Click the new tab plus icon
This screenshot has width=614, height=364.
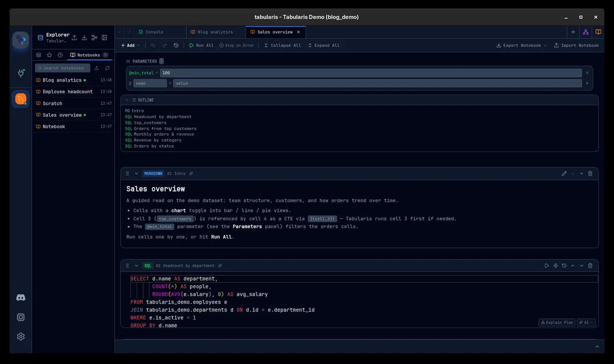click(573, 32)
